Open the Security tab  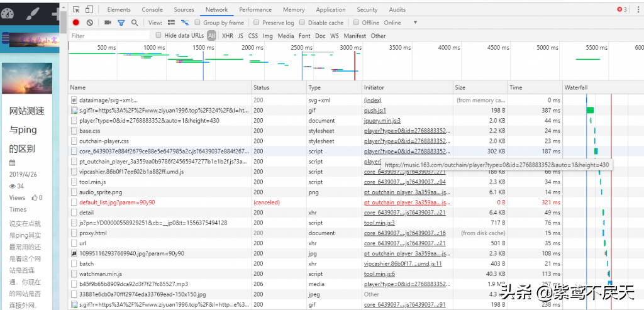[x=367, y=9]
